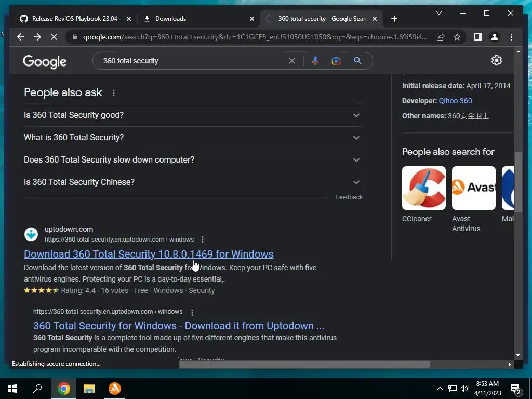Open the notification center icon
Image resolution: width=532 pixels, height=399 pixels.
click(516, 389)
